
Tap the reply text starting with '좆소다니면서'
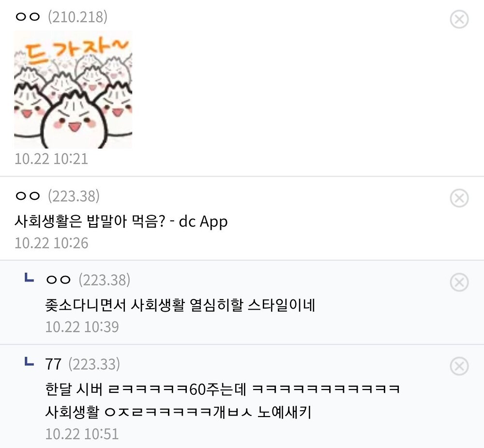[x=180, y=305]
